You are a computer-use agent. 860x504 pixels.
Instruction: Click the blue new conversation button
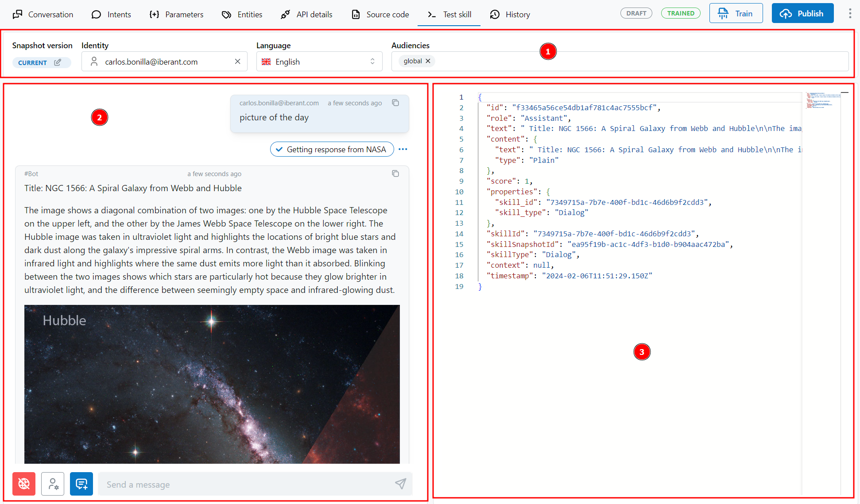coord(81,484)
